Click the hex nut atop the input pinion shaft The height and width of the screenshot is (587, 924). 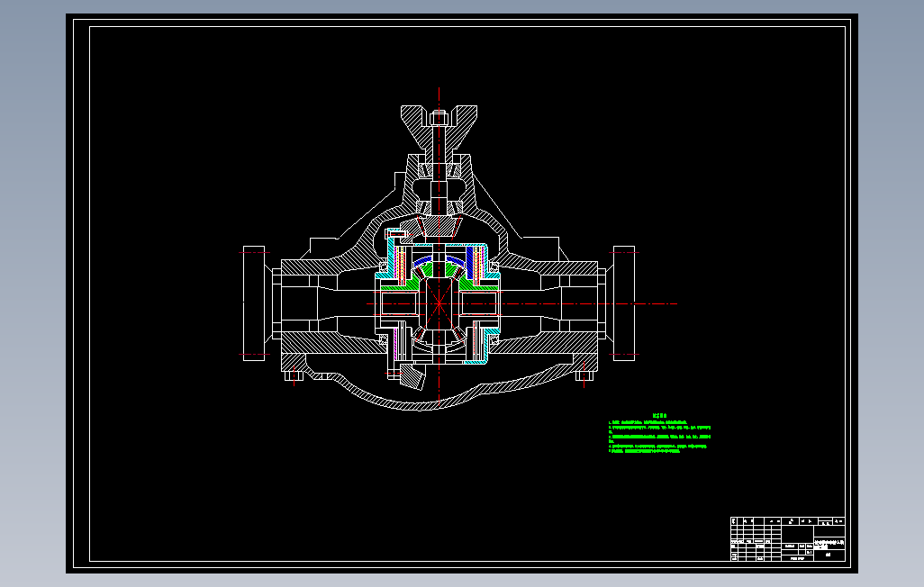click(439, 118)
